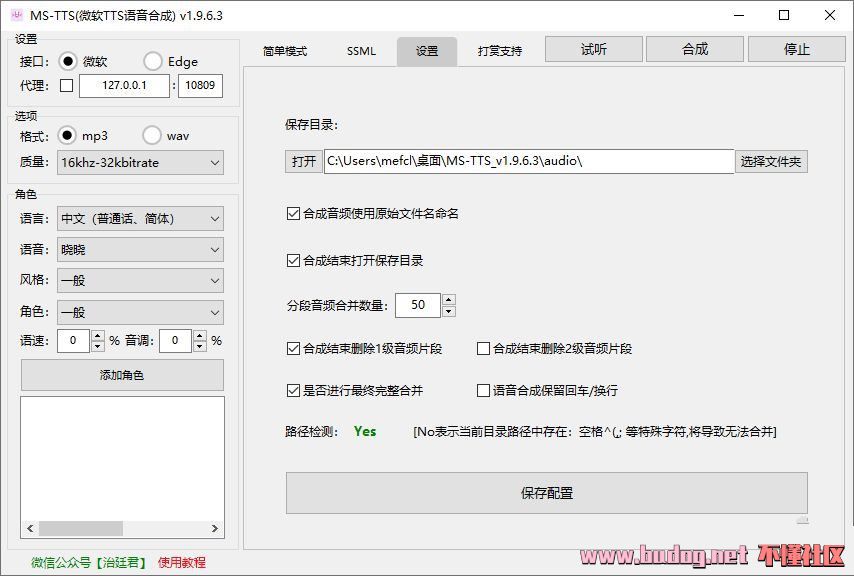Open the 微信公众号【治廷君】 link

(89, 562)
